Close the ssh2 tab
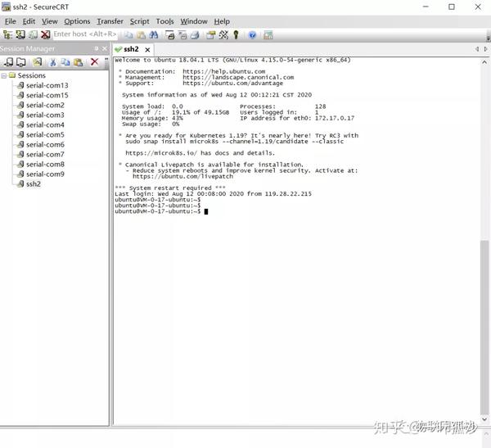This screenshot has width=491, height=448. click(x=147, y=49)
